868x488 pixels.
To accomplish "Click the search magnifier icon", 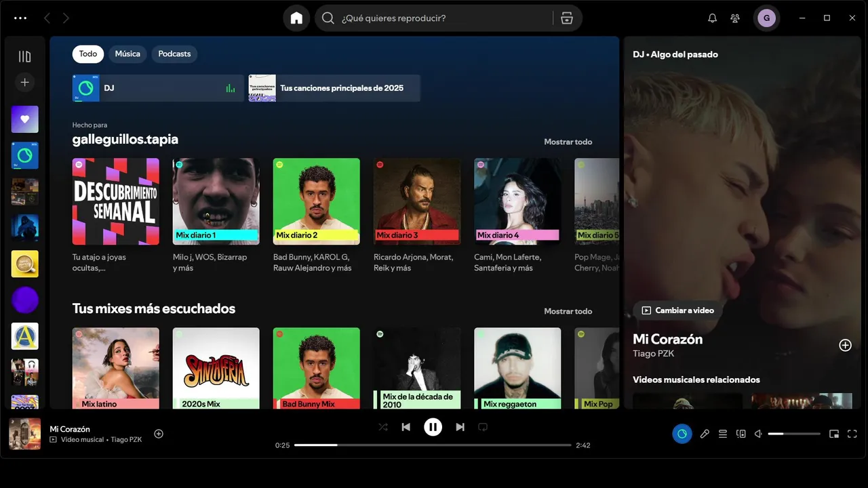I will 328,18.
